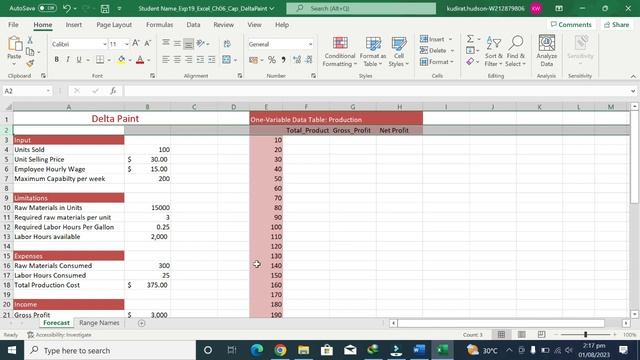Click the Increase Decimal icon

tap(297, 60)
